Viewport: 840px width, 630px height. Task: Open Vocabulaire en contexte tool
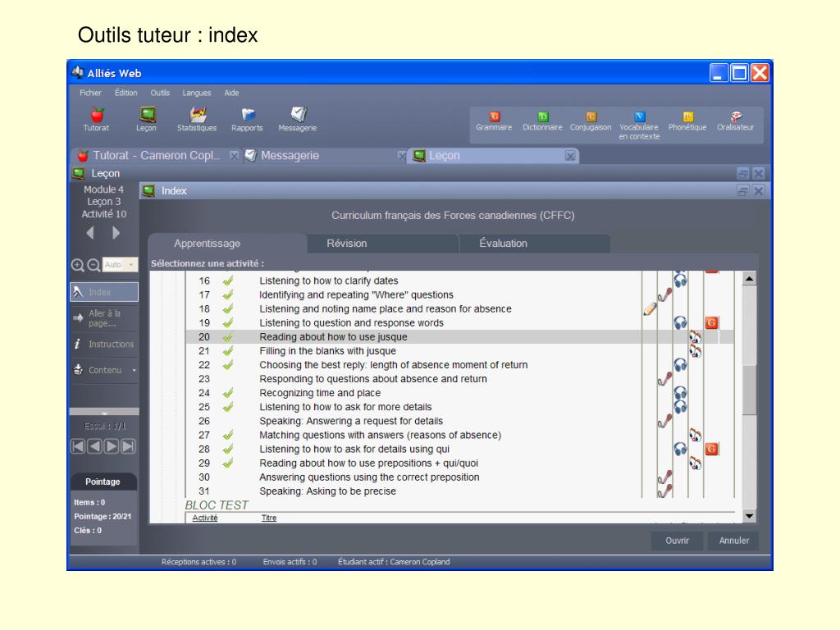[639, 126]
